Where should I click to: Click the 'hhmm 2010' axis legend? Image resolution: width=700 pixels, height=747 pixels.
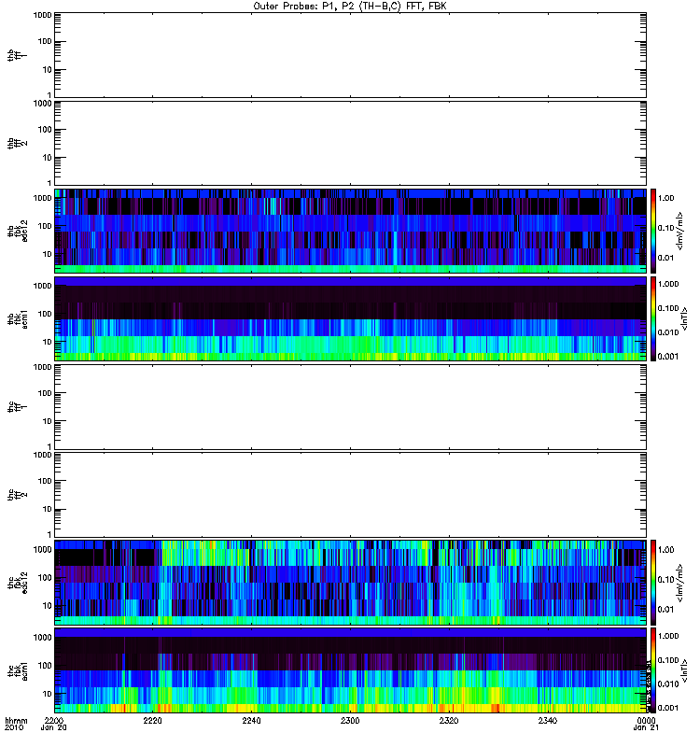click(x=16, y=725)
